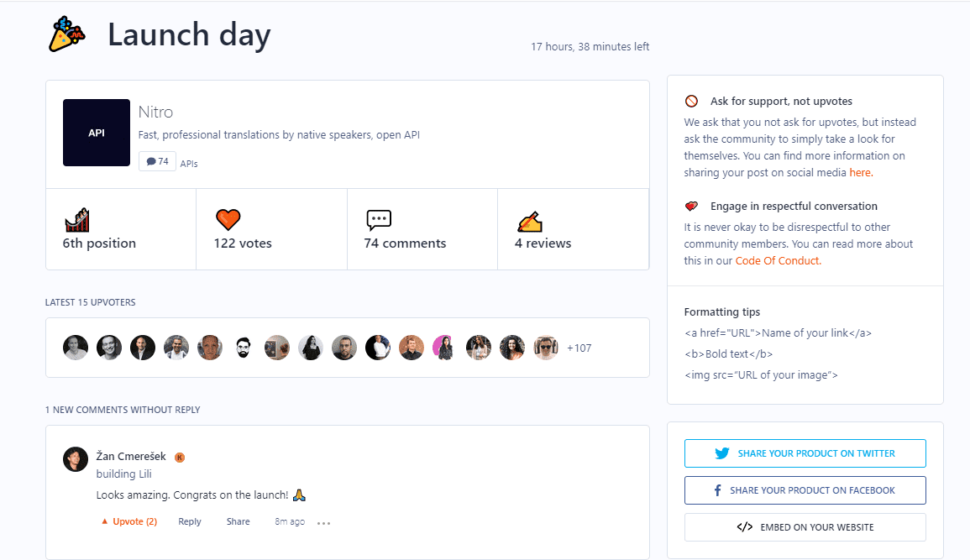Expand the upvoters list via +107
The width and height of the screenshot is (970, 560).
pos(579,348)
